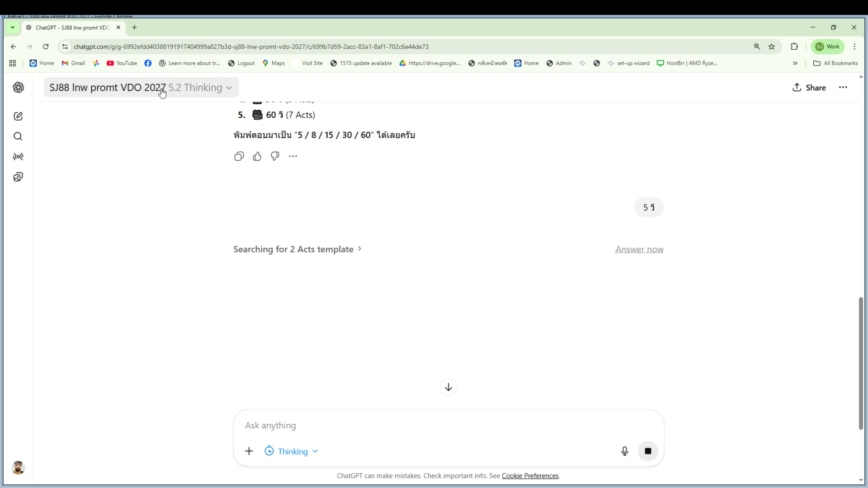Bookmark this page with the star icon

tap(772, 47)
